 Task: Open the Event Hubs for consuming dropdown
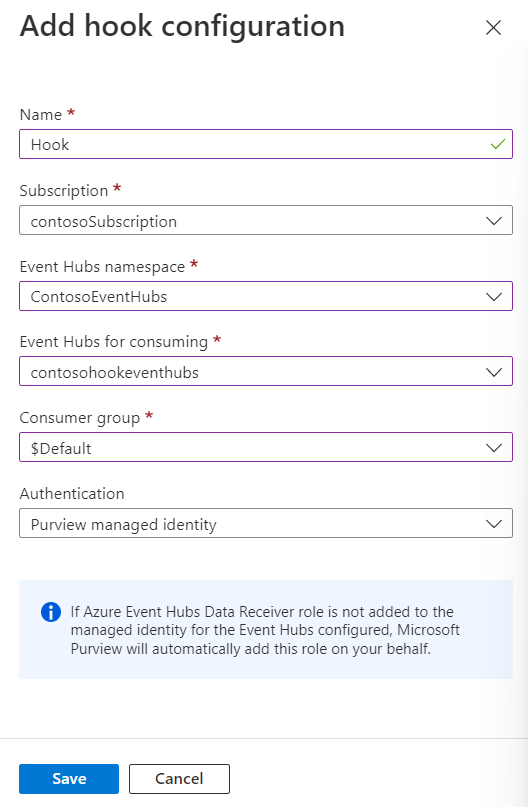click(x=266, y=371)
